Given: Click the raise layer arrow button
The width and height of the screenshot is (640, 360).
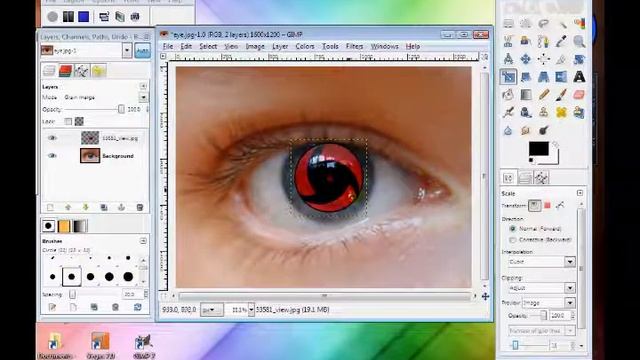Looking at the screenshot, I should click(x=68, y=207).
